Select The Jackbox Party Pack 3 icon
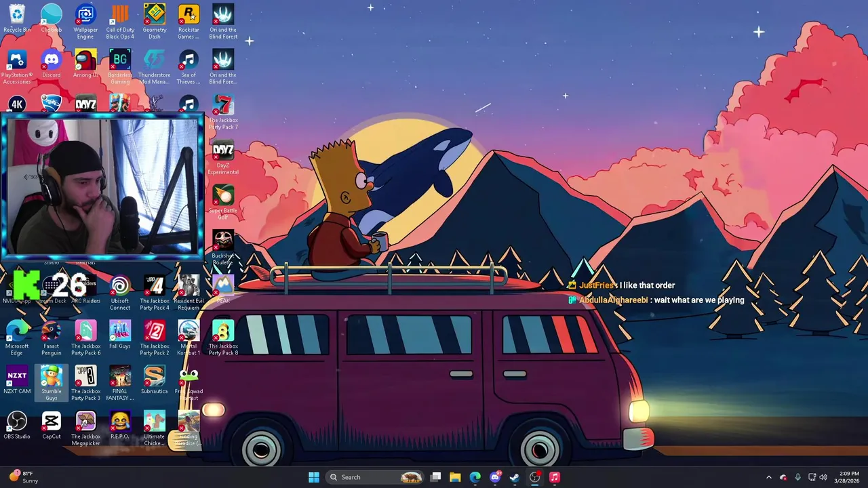Screen dimensions: 868x488 (x=85, y=384)
